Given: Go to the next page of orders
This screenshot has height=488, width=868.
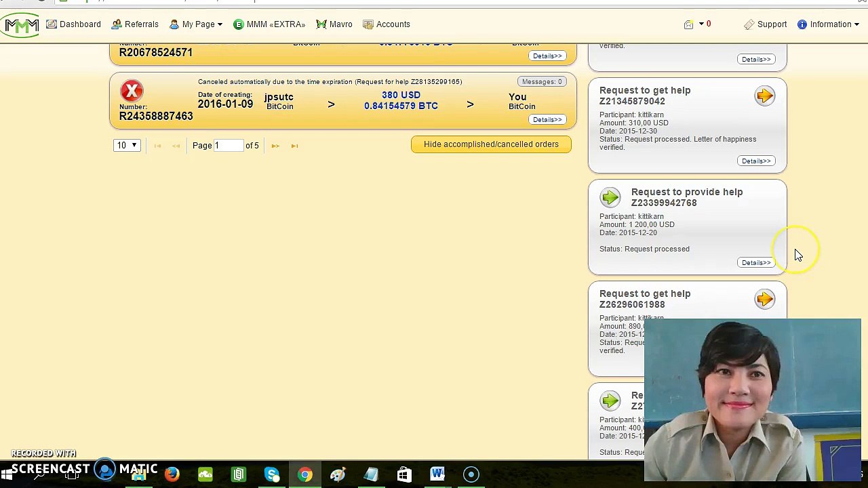Looking at the screenshot, I should [275, 146].
